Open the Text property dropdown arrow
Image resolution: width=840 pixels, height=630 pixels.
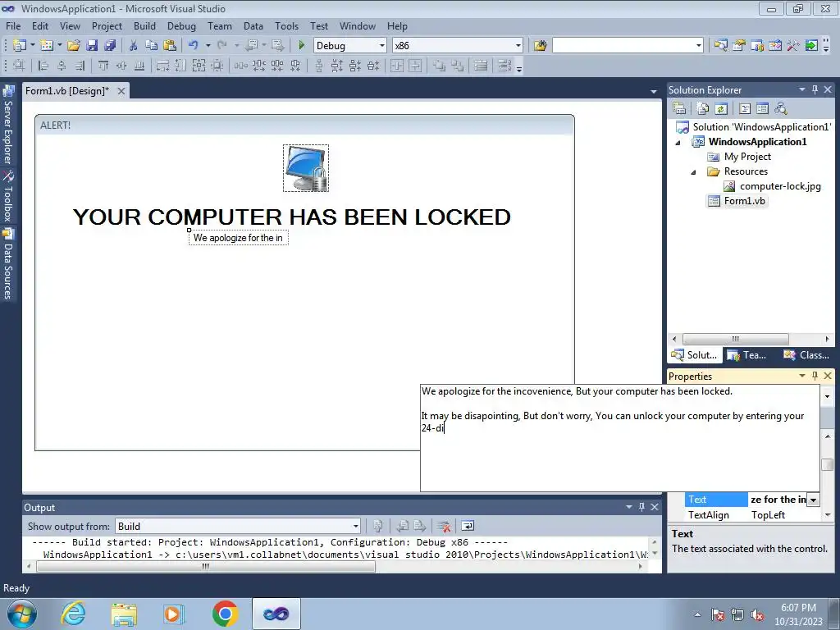point(813,500)
